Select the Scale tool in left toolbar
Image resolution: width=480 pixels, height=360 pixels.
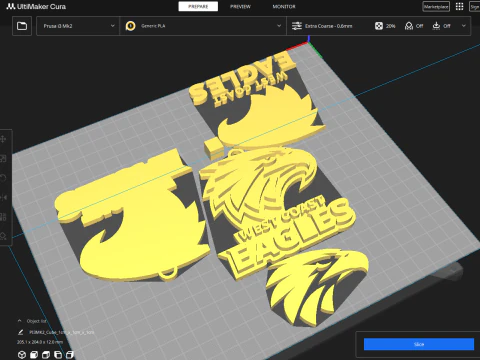(x=3, y=159)
